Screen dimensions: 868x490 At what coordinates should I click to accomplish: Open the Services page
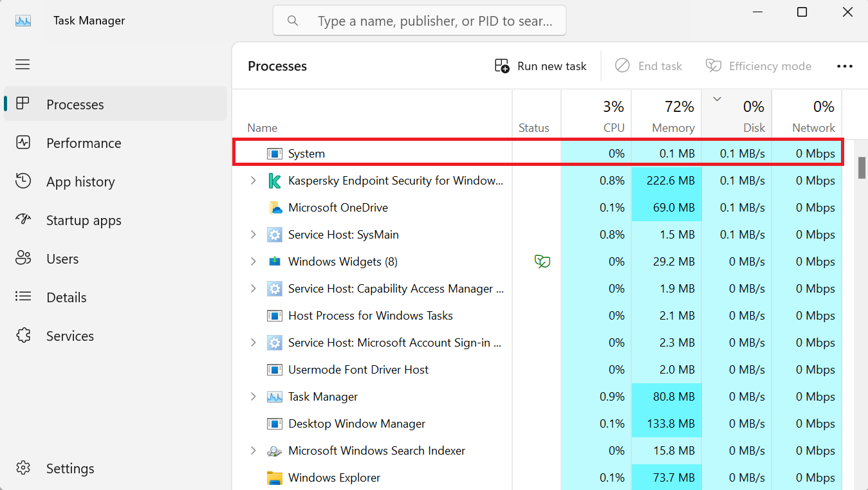116,336
